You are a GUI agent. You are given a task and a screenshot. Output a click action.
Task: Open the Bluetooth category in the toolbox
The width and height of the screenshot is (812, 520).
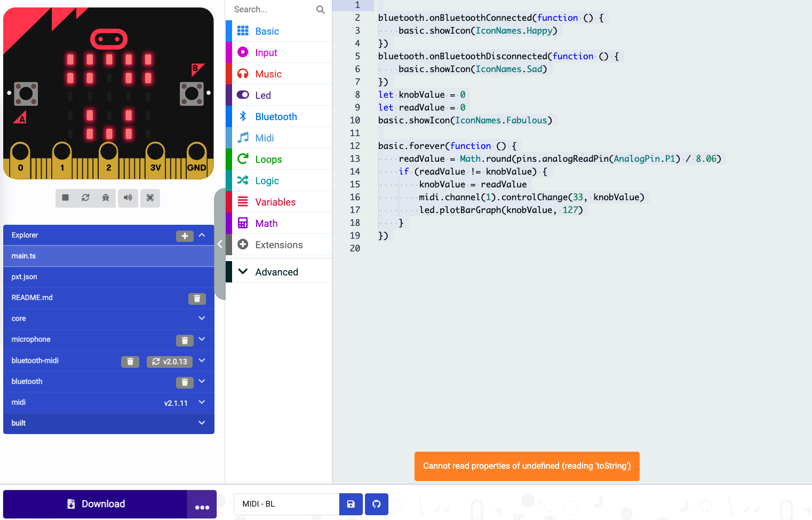276,116
